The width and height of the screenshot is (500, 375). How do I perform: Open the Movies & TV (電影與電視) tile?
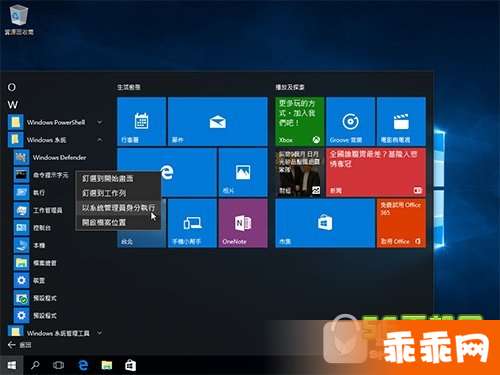click(x=401, y=121)
